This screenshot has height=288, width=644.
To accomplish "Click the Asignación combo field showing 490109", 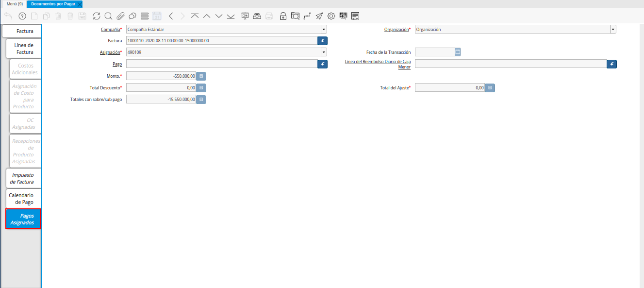I will 223,52.
